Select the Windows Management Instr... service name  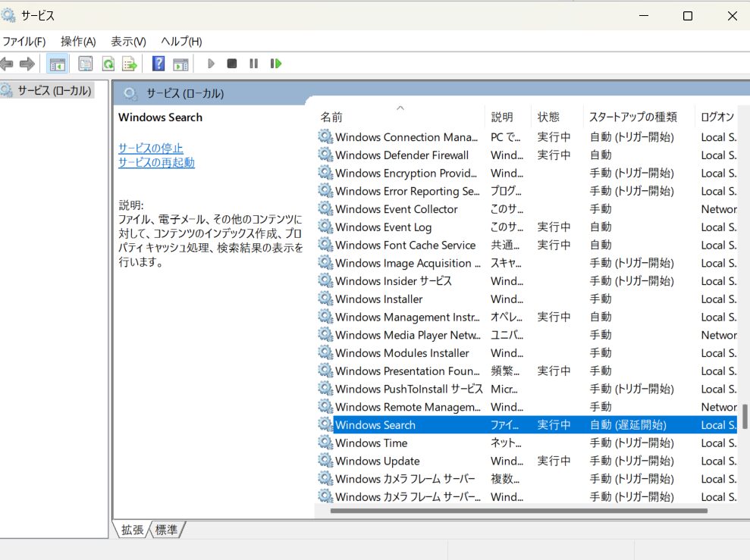[x=407, y=317]
